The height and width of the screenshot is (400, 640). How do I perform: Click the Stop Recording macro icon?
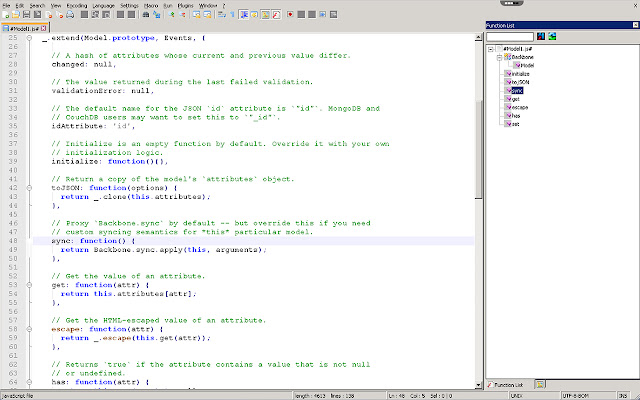(301, 15)
